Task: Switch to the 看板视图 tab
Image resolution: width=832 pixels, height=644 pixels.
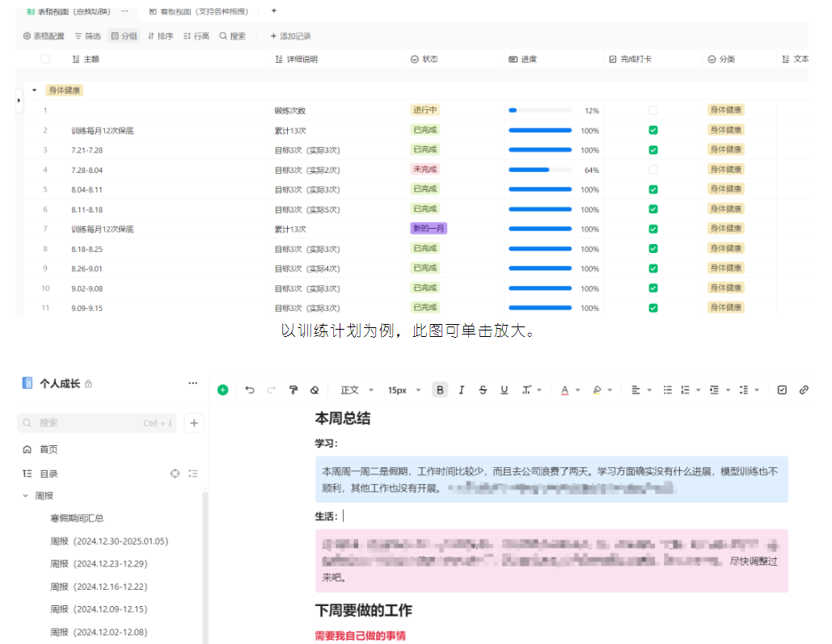Action: coord(199,11)
